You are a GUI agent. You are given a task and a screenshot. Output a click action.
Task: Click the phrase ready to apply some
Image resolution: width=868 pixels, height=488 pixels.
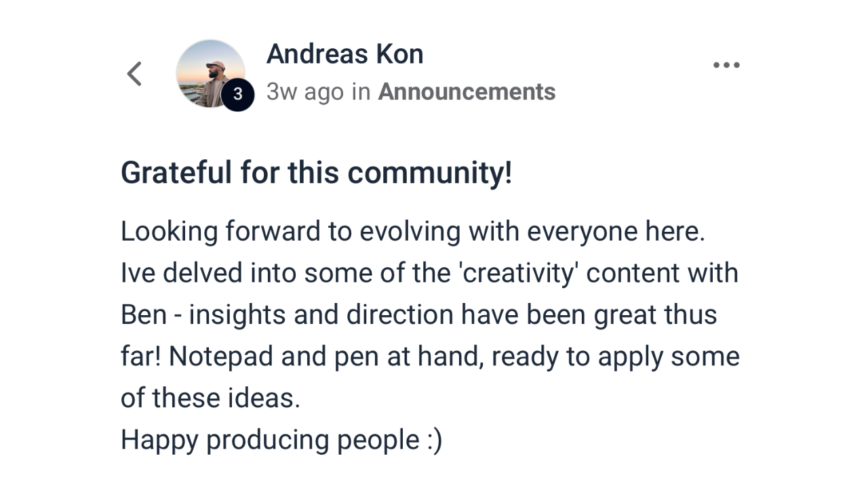point(616,357)
